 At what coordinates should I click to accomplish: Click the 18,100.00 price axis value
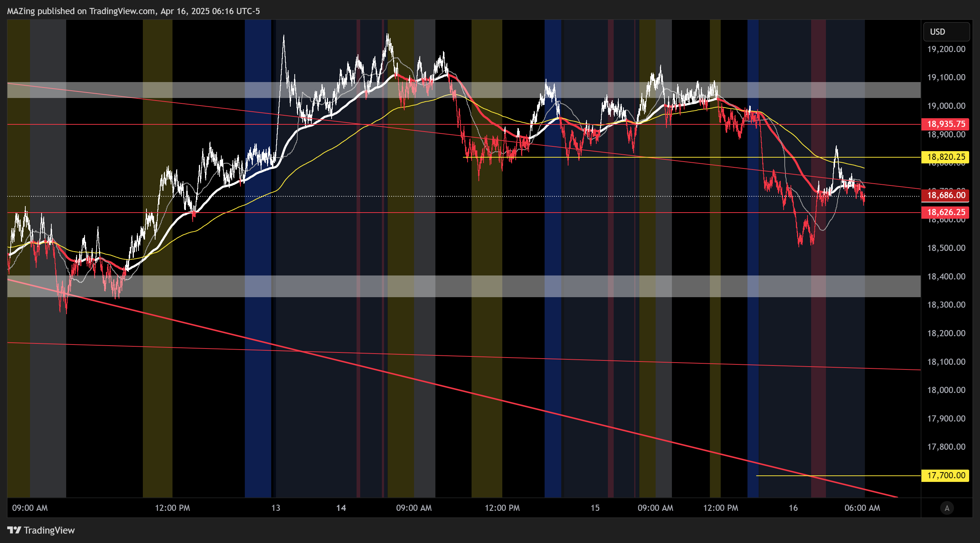click(946, 362)
